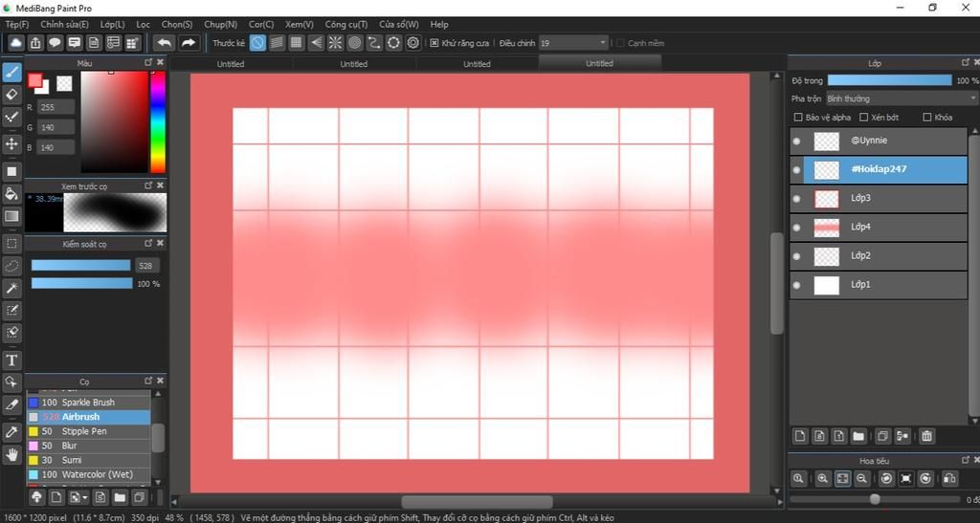980x523 pixels.
Task: Open the Help menu
Action: pyautogui.click(x=439, y=24)
